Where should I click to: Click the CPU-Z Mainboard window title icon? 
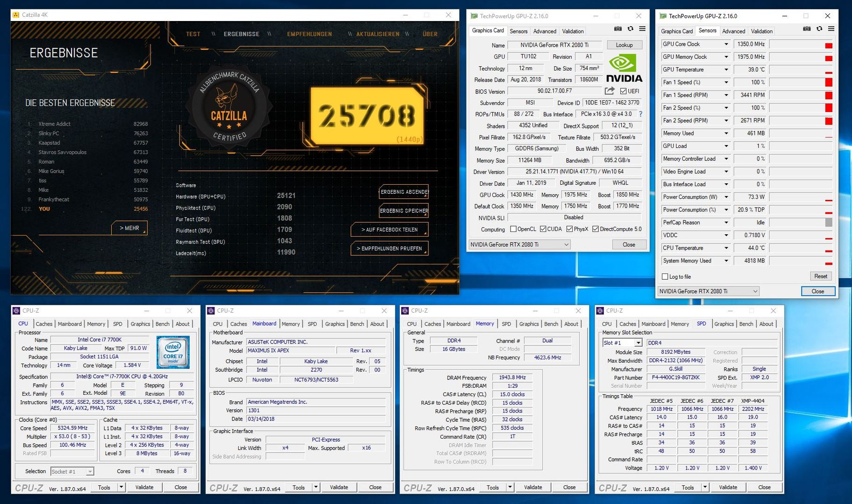211,310
